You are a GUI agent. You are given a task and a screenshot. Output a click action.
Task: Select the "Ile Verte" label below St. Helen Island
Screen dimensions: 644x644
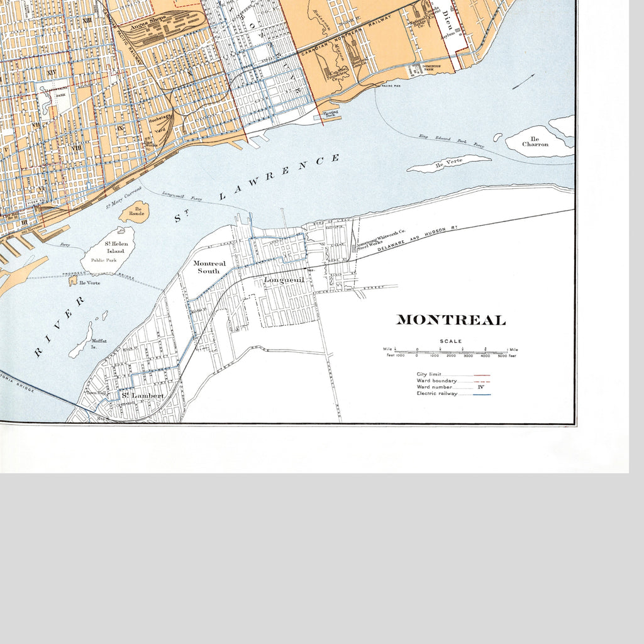(89, 282)
